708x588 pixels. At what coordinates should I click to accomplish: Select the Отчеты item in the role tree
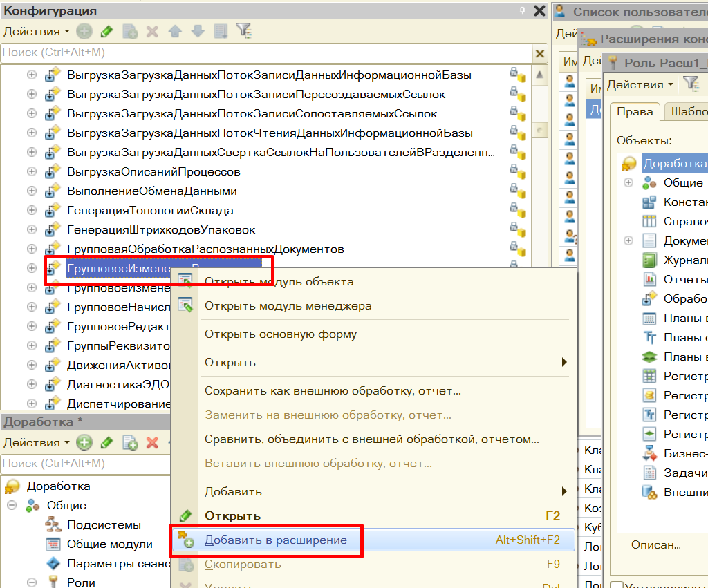pos(685,279)
